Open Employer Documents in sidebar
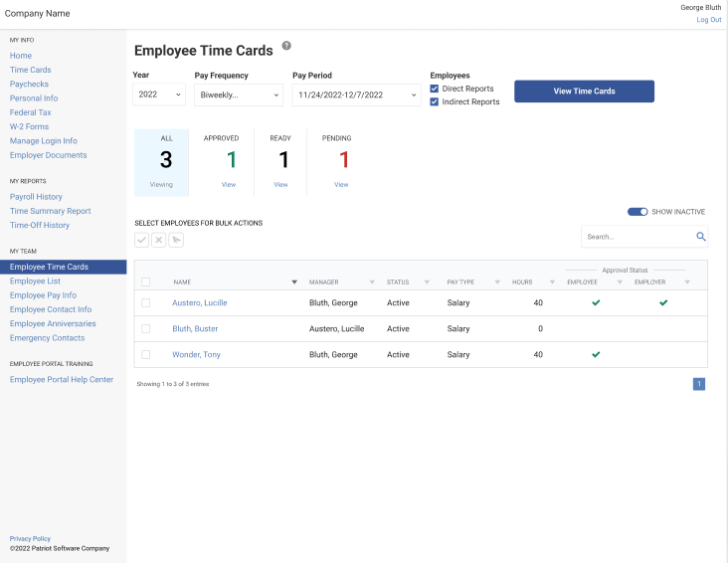This screenshot has width=728, height=563. coord(49,155)
